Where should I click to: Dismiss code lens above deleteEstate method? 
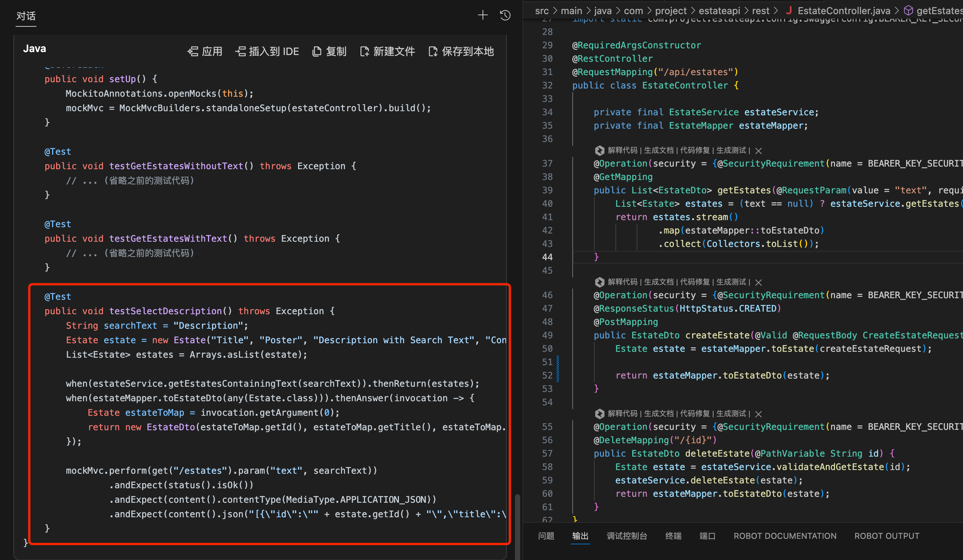759,414
